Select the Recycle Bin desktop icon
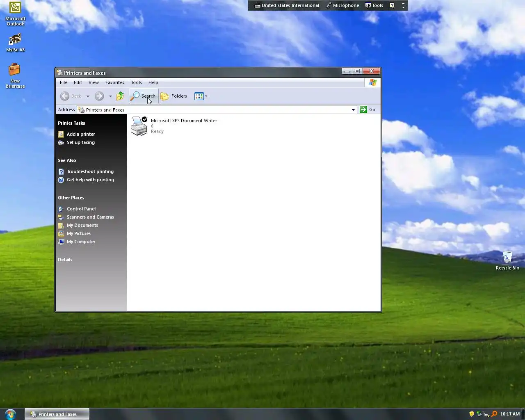Viewport: 525px width, 420px height. (507, 260)
